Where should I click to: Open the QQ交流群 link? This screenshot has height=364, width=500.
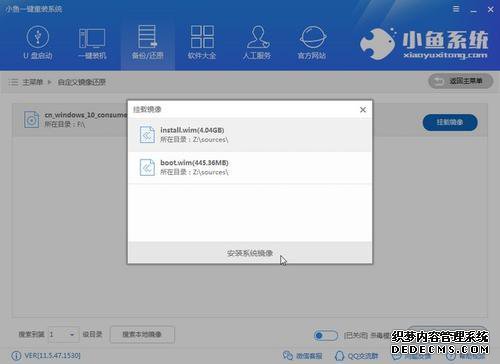(357, 356)
